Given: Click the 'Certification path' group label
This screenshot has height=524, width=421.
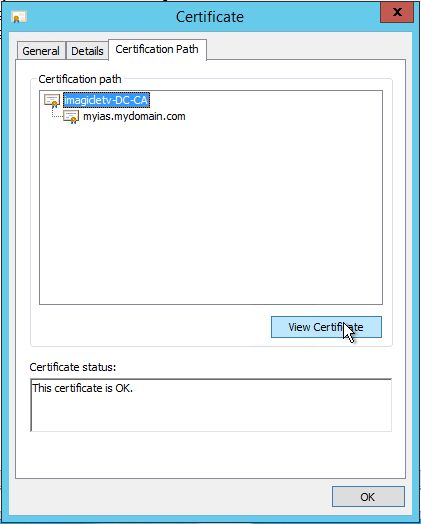Looking at the screenshot, I should point(80,79).
